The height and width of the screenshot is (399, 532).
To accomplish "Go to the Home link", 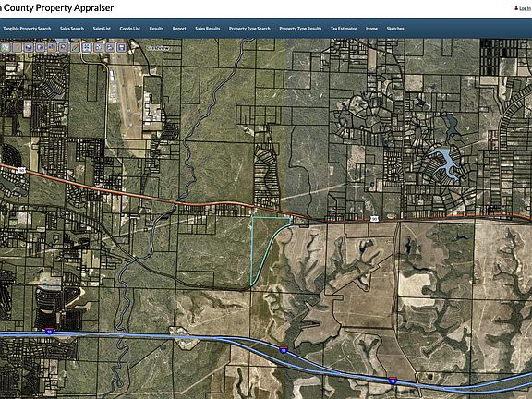I will pyautogui.click(x=371, y=29).
